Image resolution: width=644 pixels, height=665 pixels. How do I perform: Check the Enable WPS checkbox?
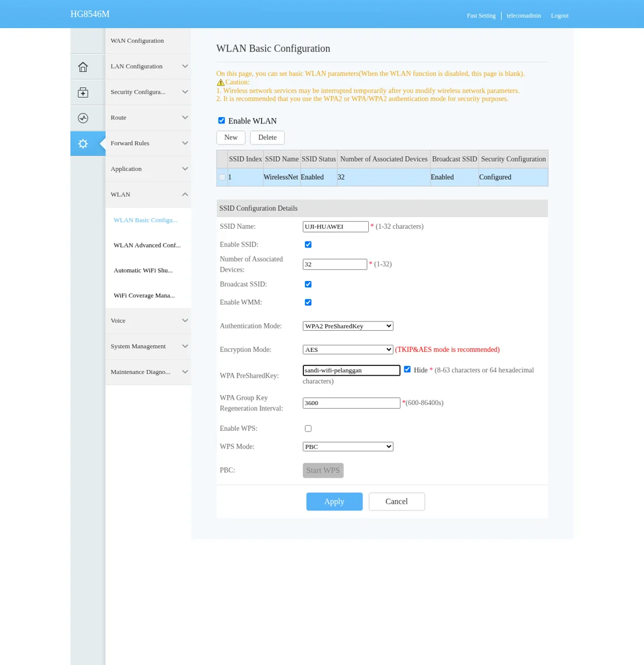click(308, 429)
